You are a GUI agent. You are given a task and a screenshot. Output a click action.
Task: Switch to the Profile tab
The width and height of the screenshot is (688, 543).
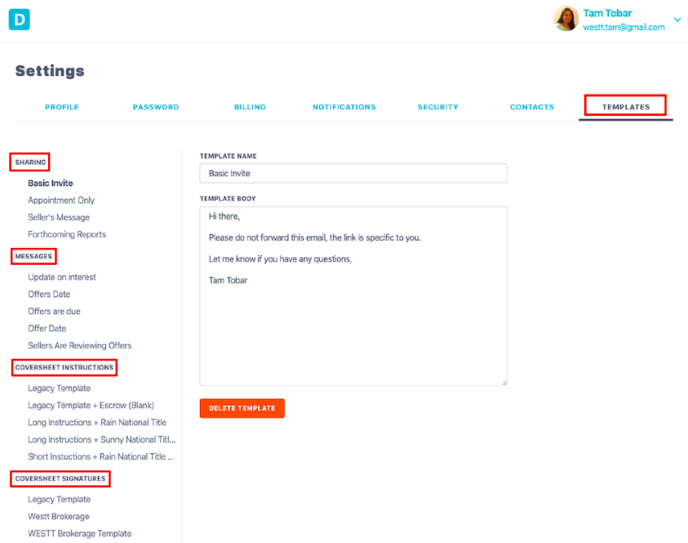click(62, 107)
